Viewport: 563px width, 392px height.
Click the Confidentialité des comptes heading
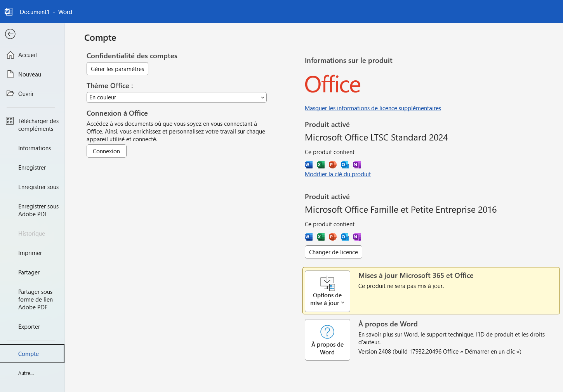[132, 56]
